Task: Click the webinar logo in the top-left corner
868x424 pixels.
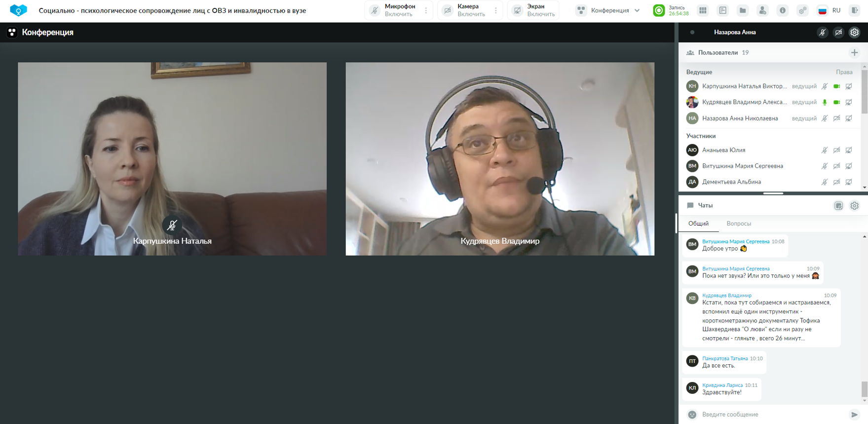Action: pyautogui.click(x=18, y=10)
